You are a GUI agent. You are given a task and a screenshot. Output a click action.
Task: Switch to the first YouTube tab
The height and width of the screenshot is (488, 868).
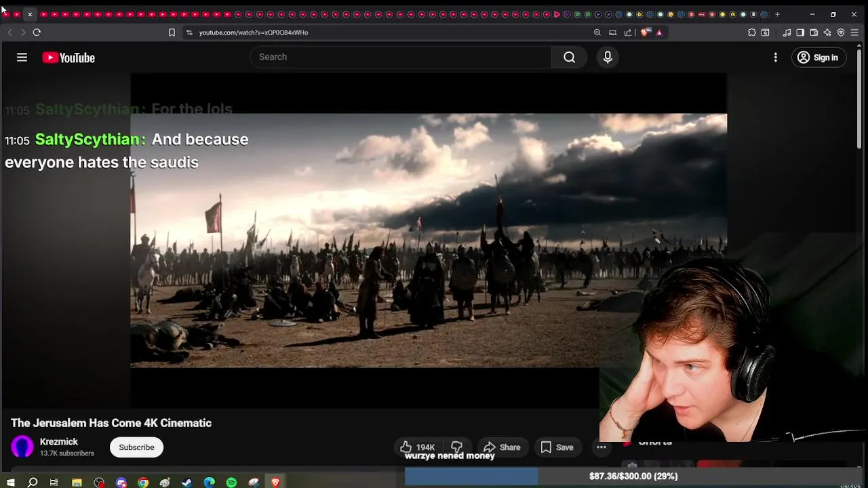6,14
